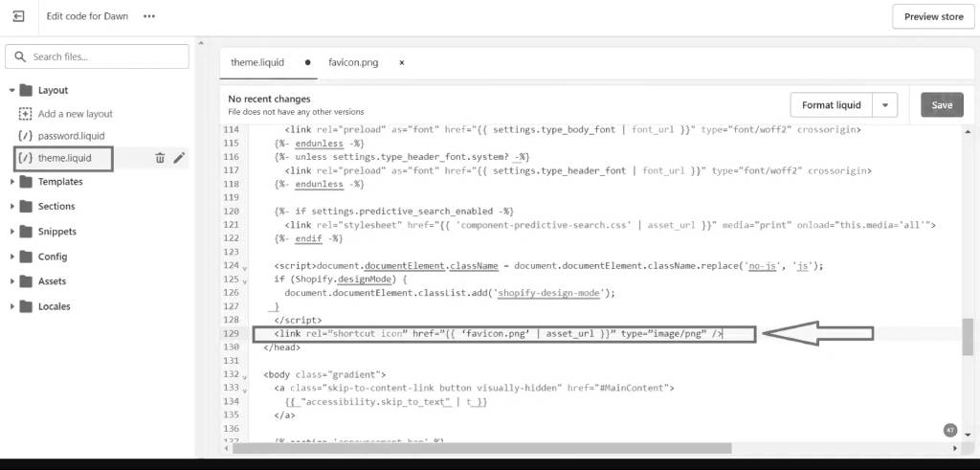Click the Preview store button
This screenshot has height=470, width=980.
934,17
